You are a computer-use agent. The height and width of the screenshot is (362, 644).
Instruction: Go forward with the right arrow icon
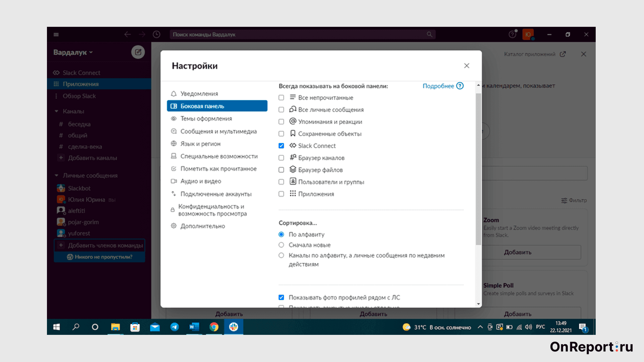coord(142,35)
